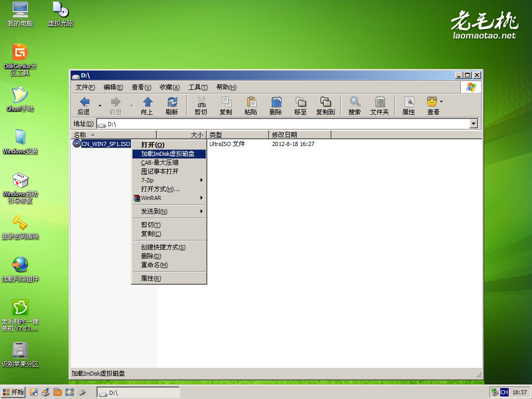532x399 pixels.
Task: Expand the WinRAR submenu
Action: (x=202, y=198)
